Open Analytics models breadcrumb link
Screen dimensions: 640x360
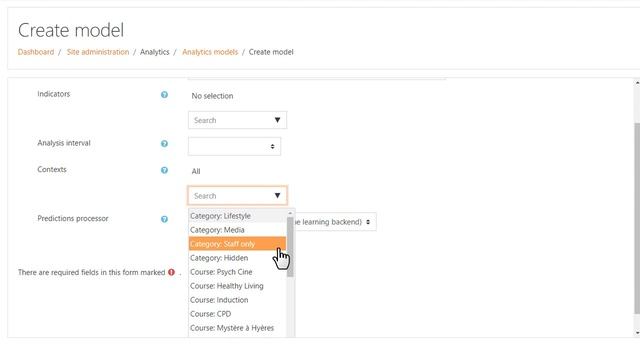click(210, 52)
